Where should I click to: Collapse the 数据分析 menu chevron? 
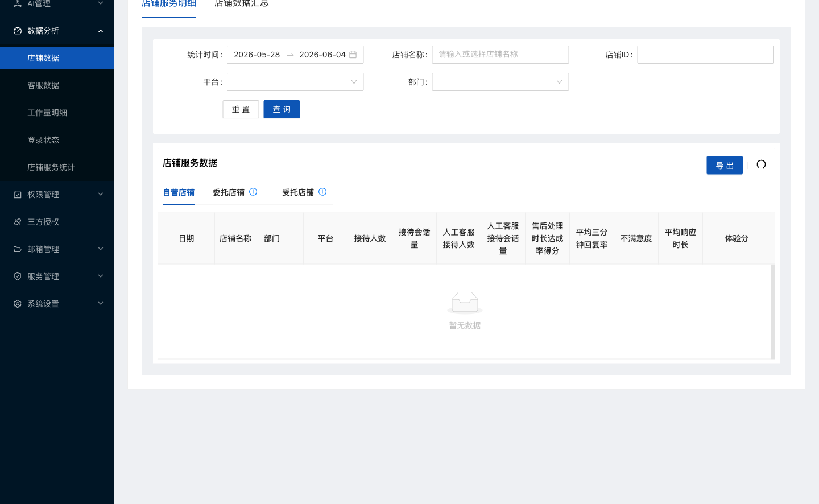[101, 31]
